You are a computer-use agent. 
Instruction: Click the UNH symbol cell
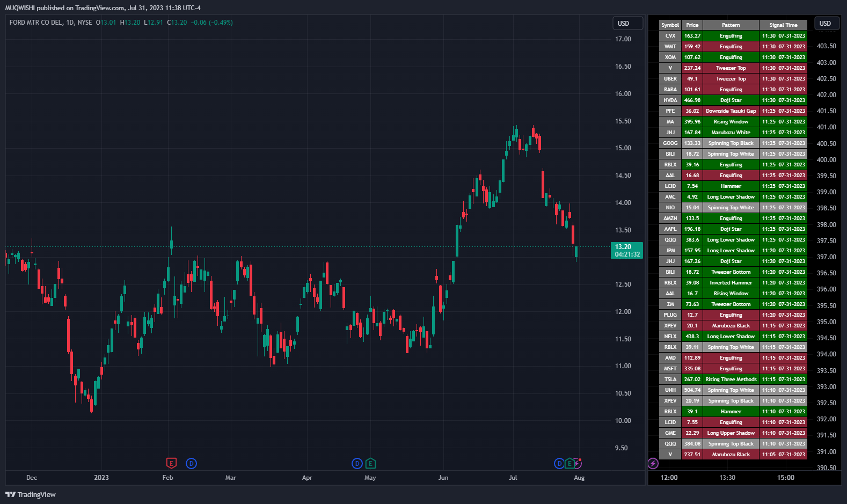click(x=670, y=390)
